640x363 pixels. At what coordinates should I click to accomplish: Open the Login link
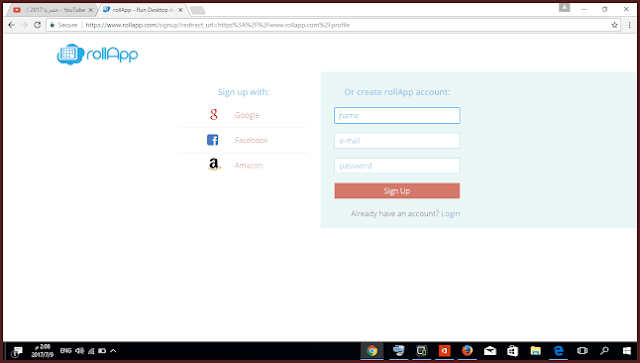tap(450, 214)
